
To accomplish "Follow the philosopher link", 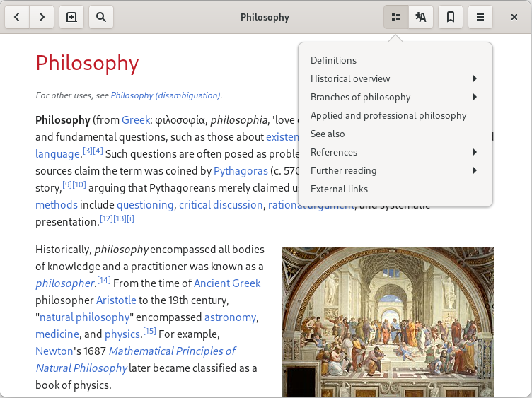I will pyautogui.click(x=65, y=283).
